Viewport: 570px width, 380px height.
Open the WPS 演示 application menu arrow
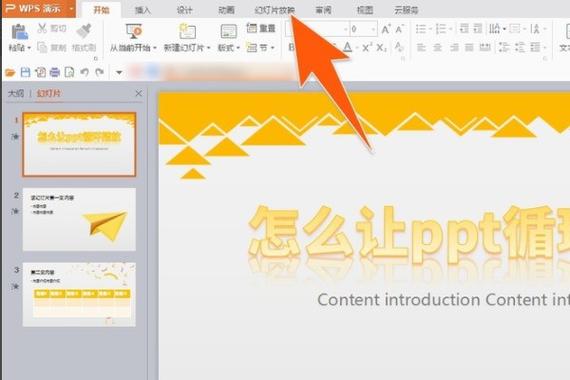pyautogui.click(x=71, y=8)
